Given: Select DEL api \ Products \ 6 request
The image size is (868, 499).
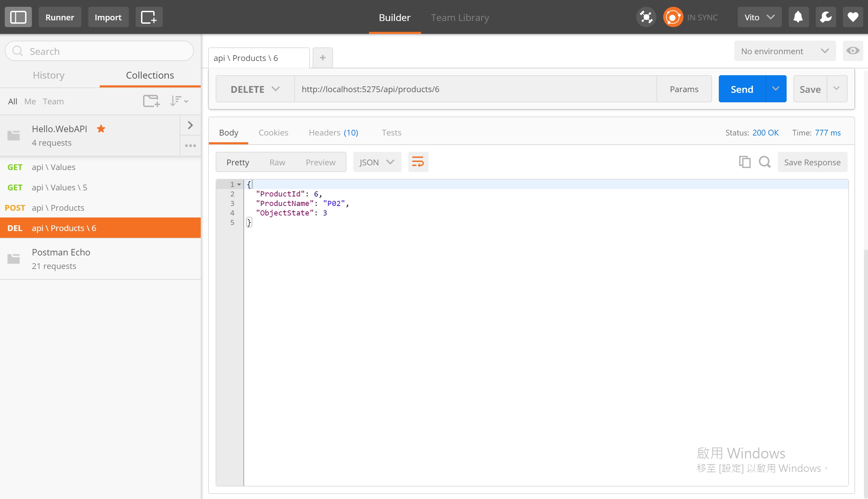Looking at the screenshot, I should tap(100, 228).
